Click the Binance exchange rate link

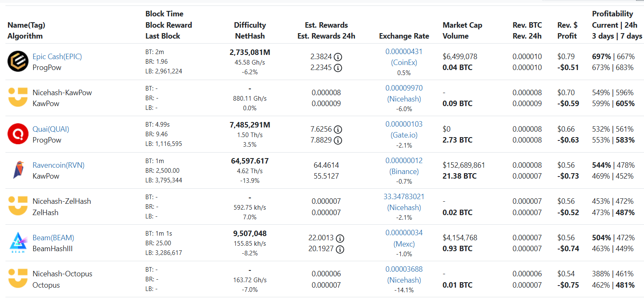(404, 171)
